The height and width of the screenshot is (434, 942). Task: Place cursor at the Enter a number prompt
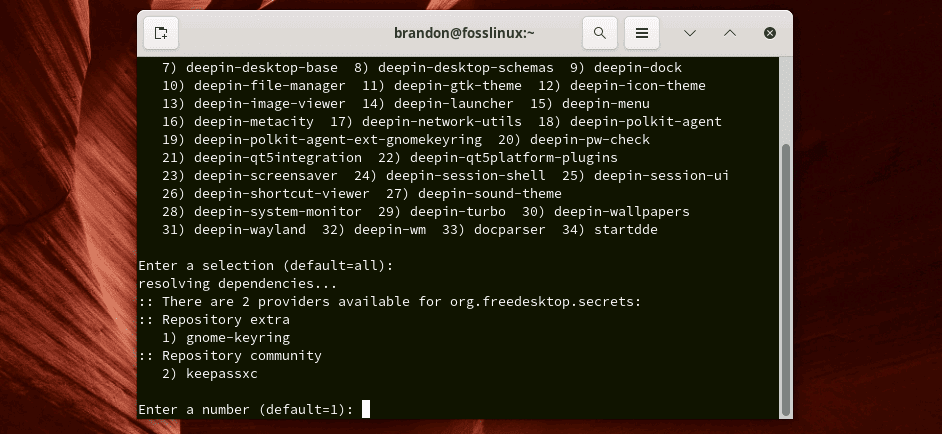[366, 409]
